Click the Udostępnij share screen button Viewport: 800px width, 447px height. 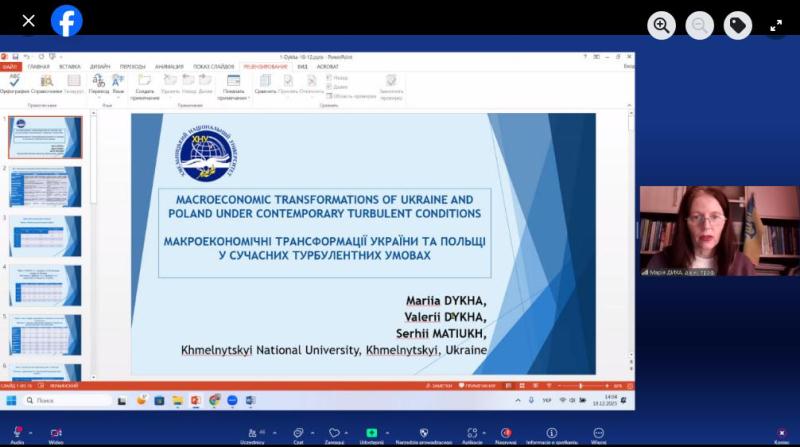pos(371,434)
